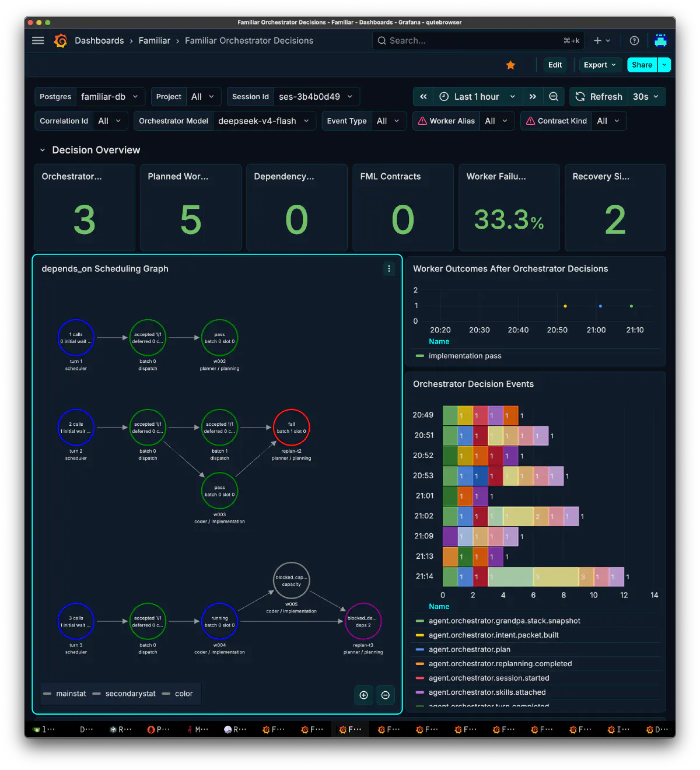Open the Project variable dropdown
The height and width of the screenshot is (770, 700).
(204, 97)
